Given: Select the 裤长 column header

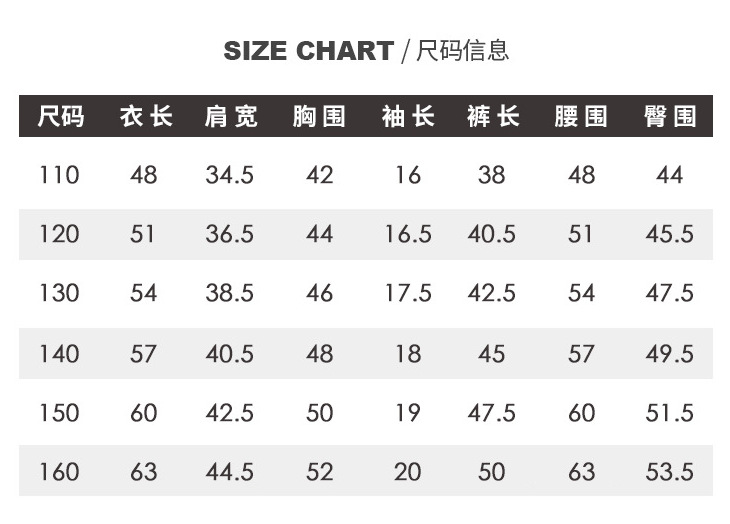Looking at the screenshot, I should tap(492, 116).
